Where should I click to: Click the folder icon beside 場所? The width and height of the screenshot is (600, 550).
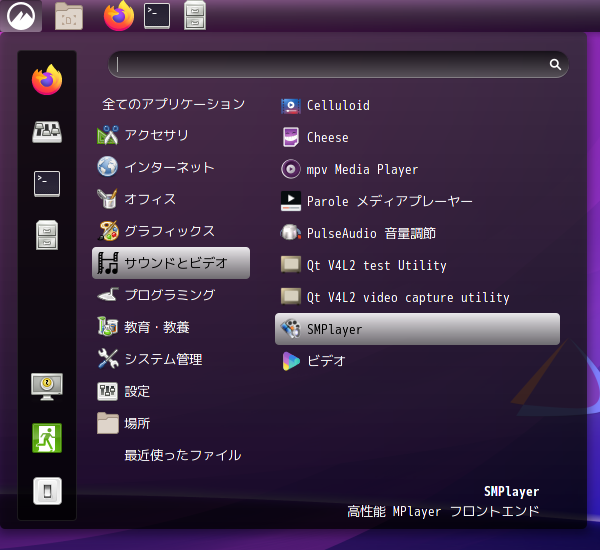coord(108,423)
